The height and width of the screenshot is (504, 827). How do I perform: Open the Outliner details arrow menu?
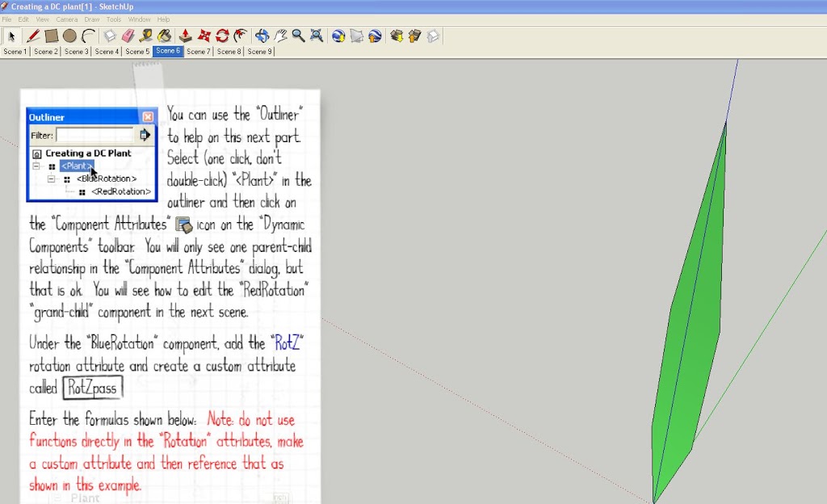point(145,136)
